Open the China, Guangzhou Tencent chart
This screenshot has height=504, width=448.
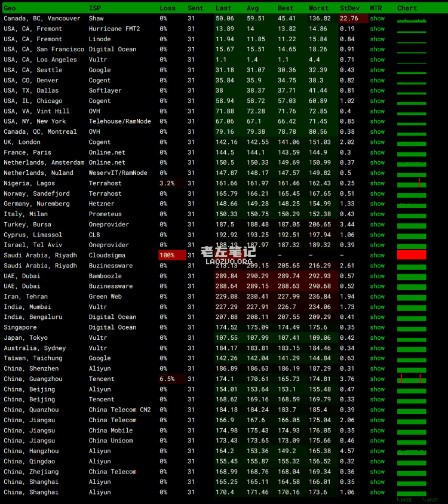(412, 379)
